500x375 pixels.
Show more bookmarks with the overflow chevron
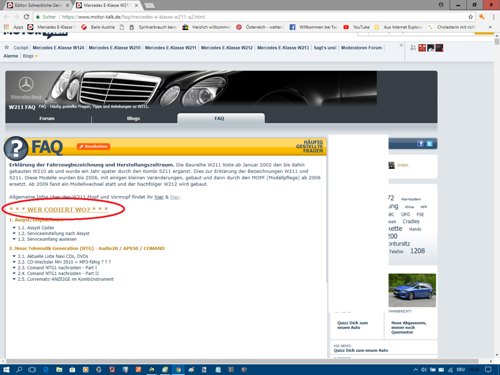490,27
